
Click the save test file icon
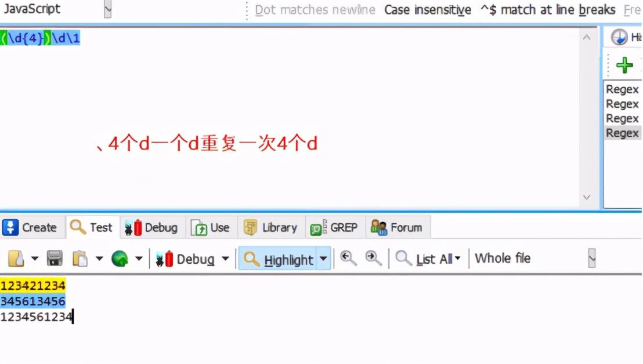(55, 259)
